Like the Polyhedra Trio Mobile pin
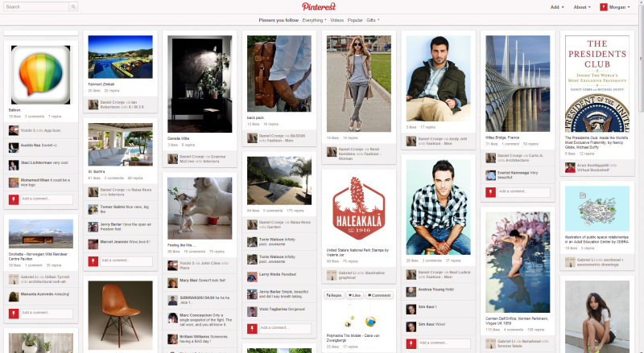The image size is (644, 353). click(x=354, y=295)
